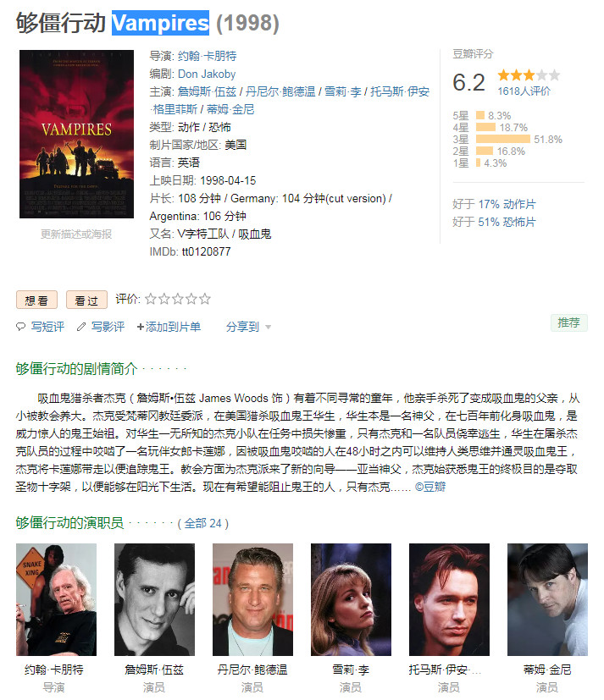Click the pencil icon for 写影评
Image resolution: width=604 pixels, height=700 pixels.
pyautogui.click(x=81, y=327)
